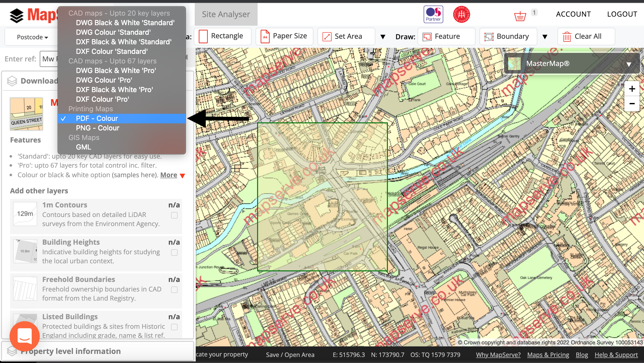Zoom in the map with plus button
This screenshot has width=644, height=363.
[632, 89]
